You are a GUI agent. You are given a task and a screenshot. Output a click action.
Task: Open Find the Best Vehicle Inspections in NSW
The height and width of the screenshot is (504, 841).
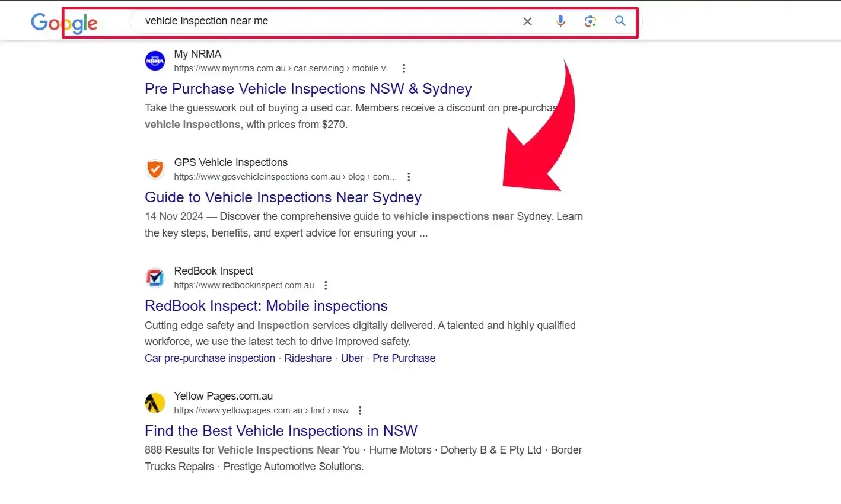281,431
